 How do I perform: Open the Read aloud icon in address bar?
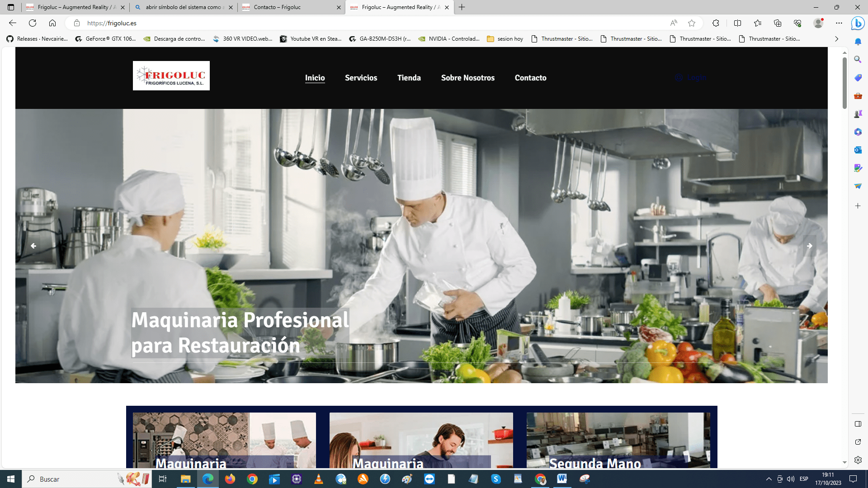[x=674, y=23]
